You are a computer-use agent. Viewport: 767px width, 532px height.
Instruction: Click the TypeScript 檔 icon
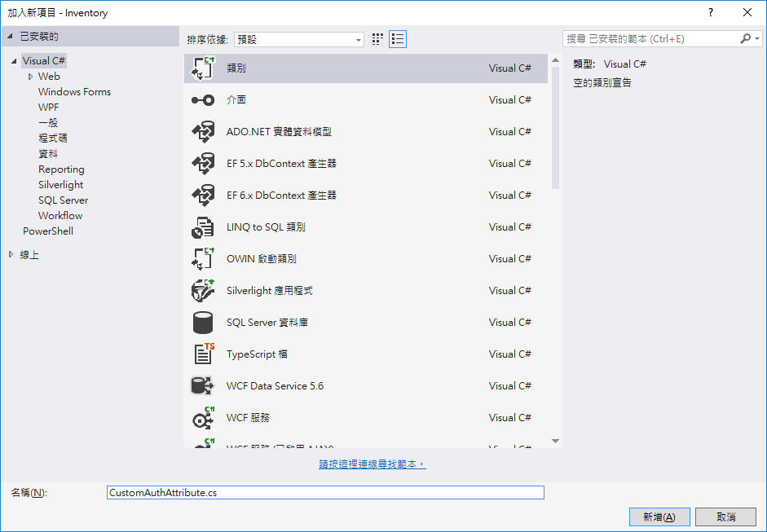(203, 354)
